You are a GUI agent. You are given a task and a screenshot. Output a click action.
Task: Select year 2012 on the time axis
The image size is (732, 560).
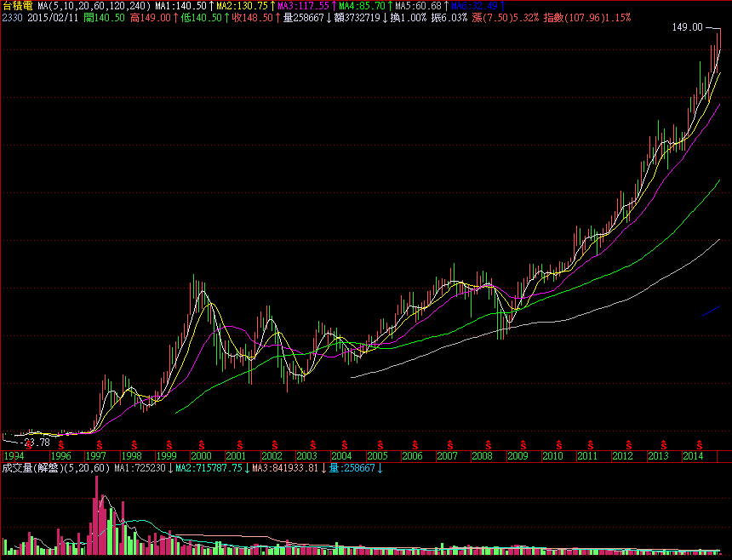click(623, 456)
